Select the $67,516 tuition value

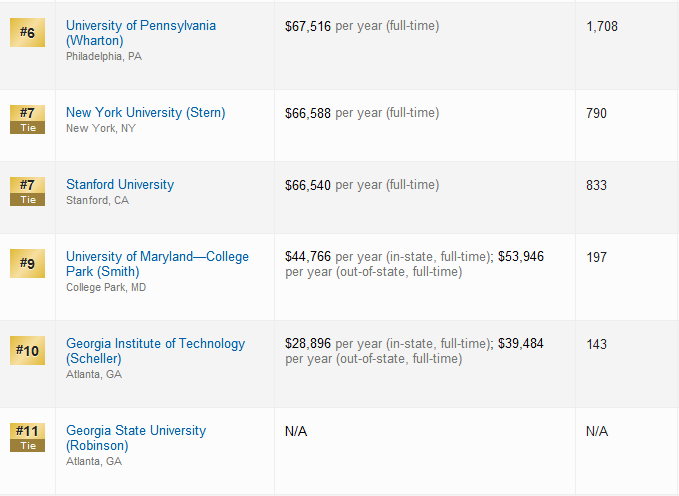308,26
